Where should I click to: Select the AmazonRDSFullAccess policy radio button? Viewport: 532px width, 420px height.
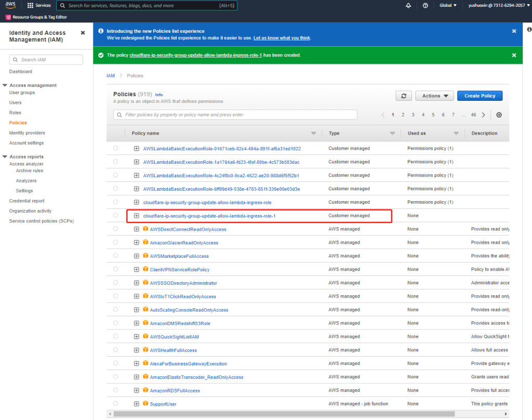click(x=115, y=390)
